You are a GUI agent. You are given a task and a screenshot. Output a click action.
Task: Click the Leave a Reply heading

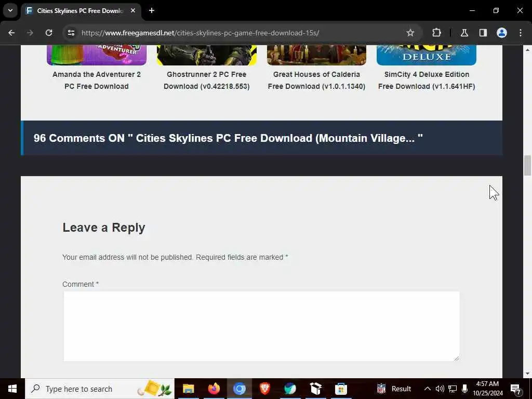tap(104, 228)
